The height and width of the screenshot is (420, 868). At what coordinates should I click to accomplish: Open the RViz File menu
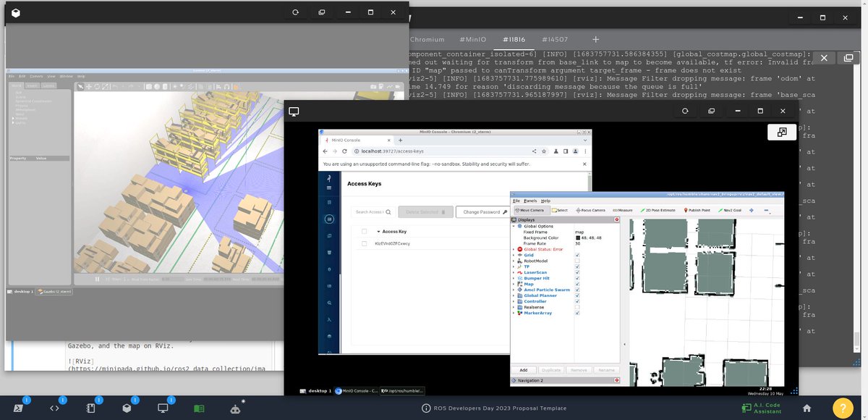516,201
